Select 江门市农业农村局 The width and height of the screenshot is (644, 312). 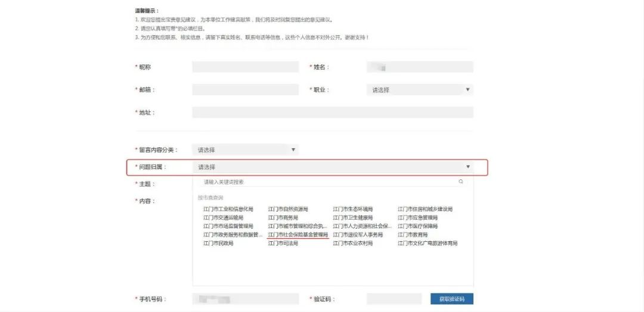353,244
